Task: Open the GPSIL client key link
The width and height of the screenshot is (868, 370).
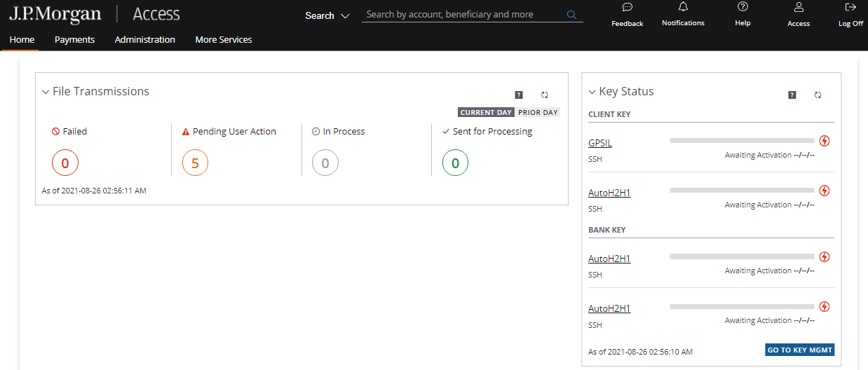Action: tap(599, 144)
